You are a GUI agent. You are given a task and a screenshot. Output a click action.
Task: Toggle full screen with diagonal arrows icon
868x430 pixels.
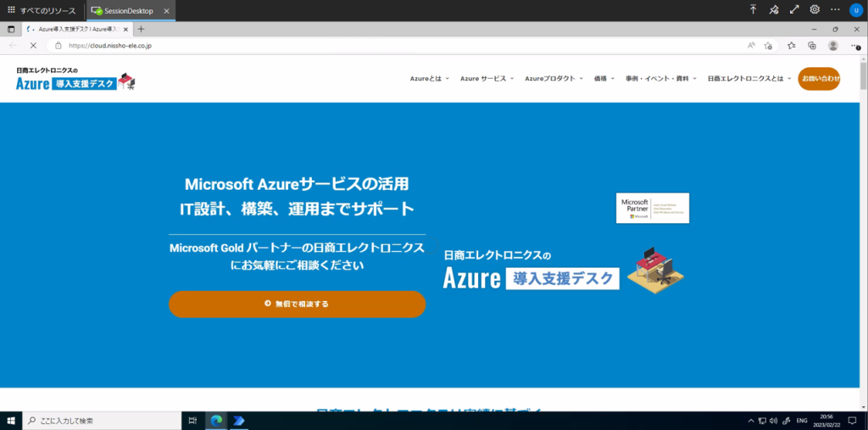[794, 9]
